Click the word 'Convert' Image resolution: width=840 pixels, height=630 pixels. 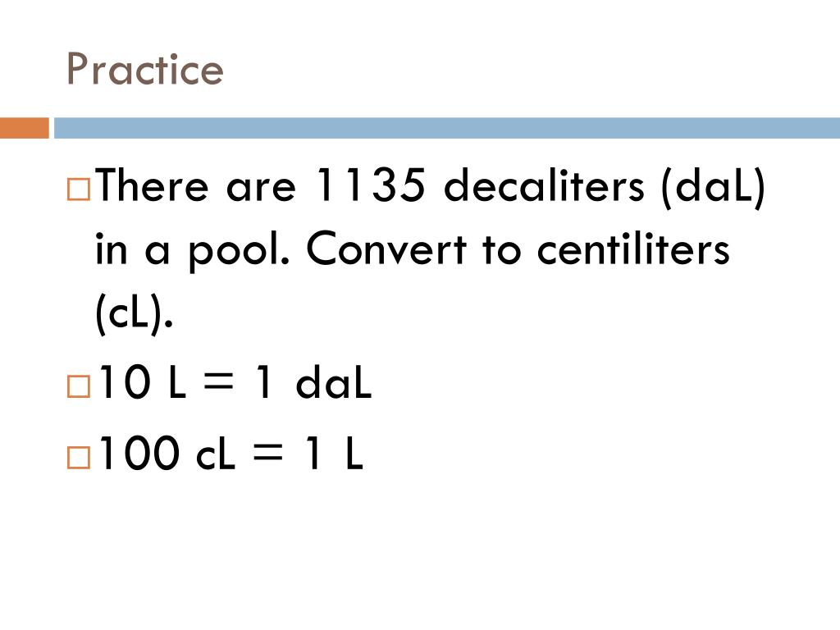[x=386, y=249]
